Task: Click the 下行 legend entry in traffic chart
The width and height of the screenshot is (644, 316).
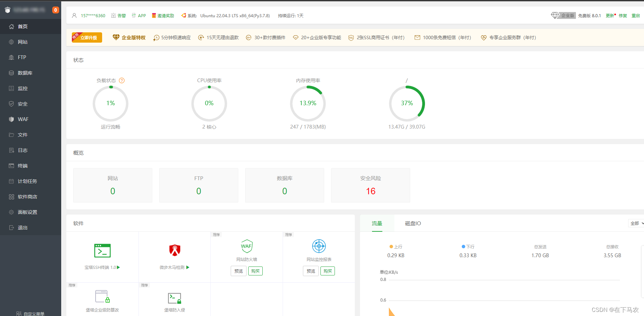Action: click(468, 247)
